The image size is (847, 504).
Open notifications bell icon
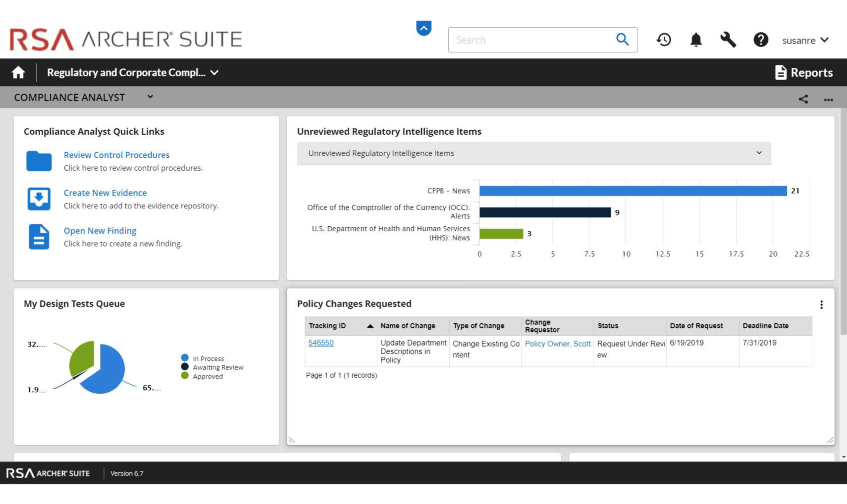pyautogui.click(x=696, y=40)
